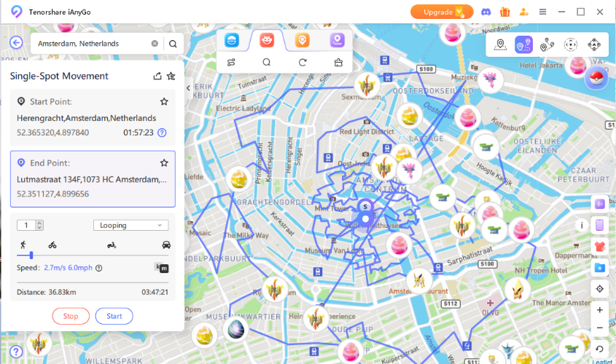Decrease the loop count with down arrow
This screenshot has width=616, height=364.
click(39, 227)
